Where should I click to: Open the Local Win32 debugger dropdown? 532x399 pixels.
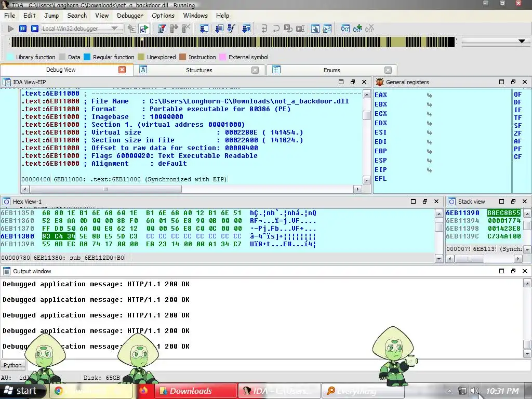[x=115, y=29]
